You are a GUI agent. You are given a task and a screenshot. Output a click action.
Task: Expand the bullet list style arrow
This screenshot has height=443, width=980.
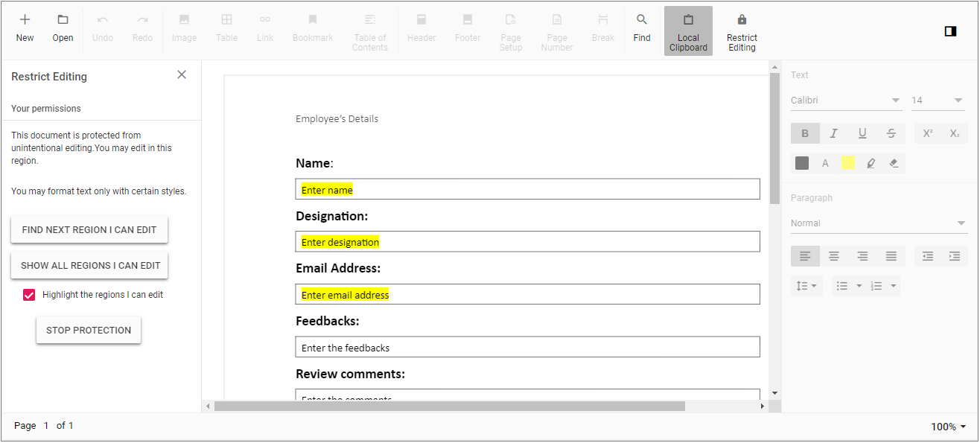(859, 286)
